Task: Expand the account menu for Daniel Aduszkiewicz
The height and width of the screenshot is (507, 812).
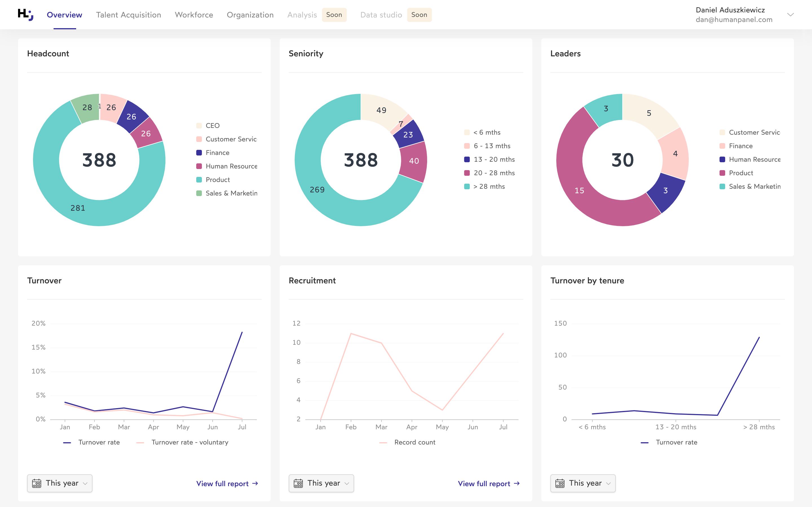Action: click(791, 14)
